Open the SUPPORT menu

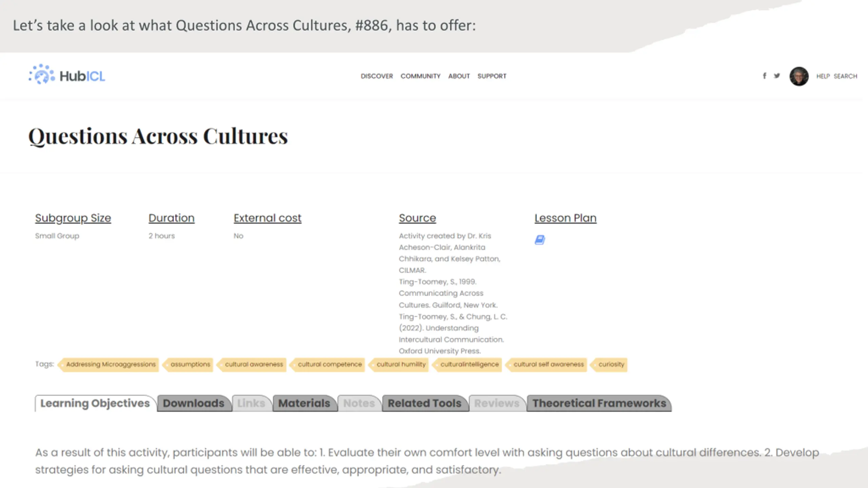492,76
